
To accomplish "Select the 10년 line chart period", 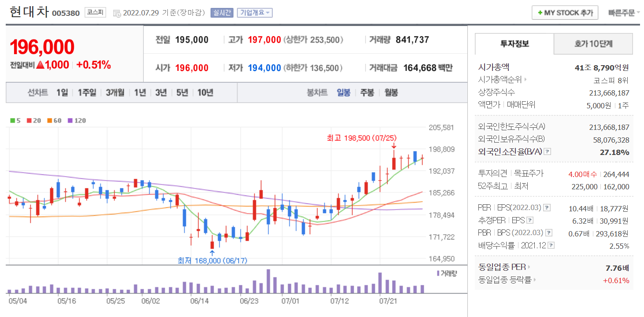I will tap(205, 92).
